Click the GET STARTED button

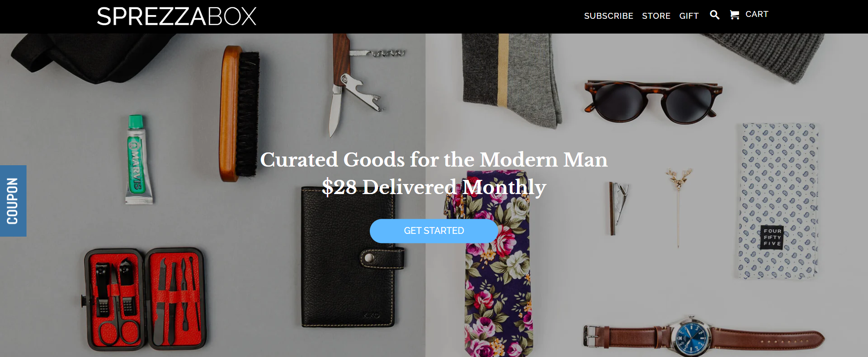pos(434,231)
